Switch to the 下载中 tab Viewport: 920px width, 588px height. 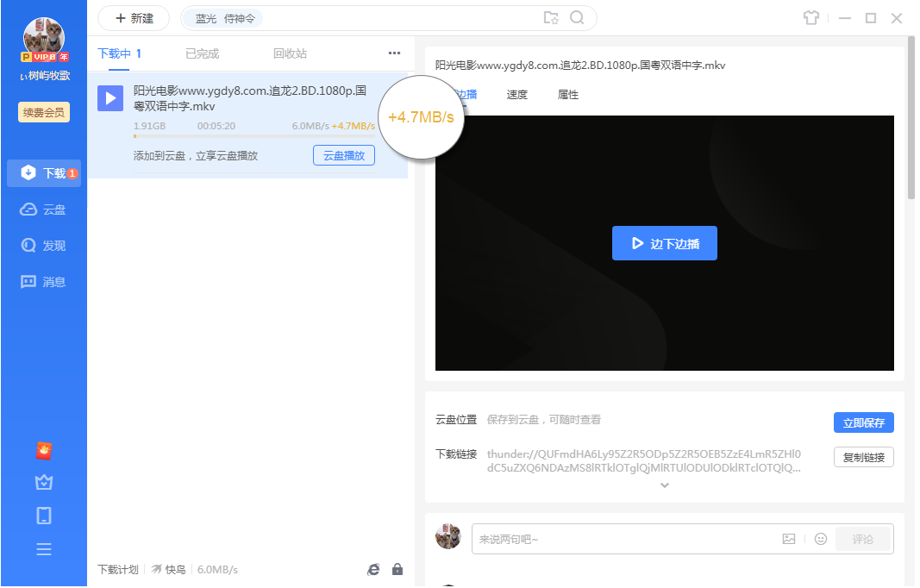[x=119, y=54]
